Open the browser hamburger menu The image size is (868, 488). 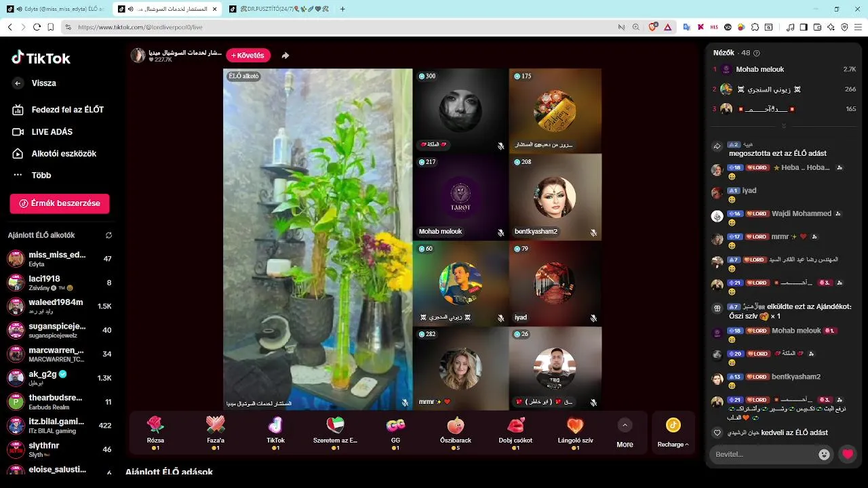click(x=858, y=27)
